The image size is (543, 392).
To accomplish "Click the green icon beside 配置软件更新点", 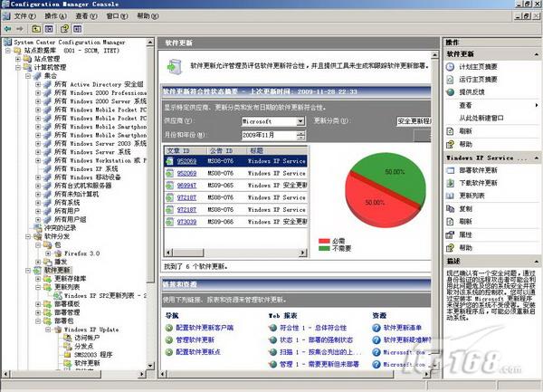I will coord(169,352).
